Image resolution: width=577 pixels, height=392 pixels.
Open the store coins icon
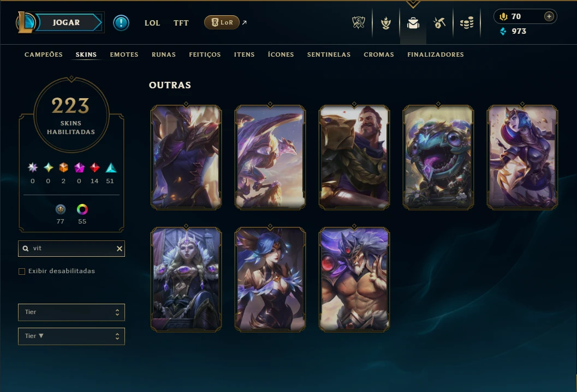[x=467, y=23]
